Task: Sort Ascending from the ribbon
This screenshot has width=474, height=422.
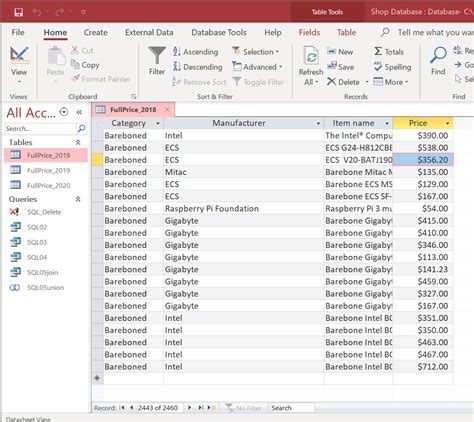Action: pos(195,52)
